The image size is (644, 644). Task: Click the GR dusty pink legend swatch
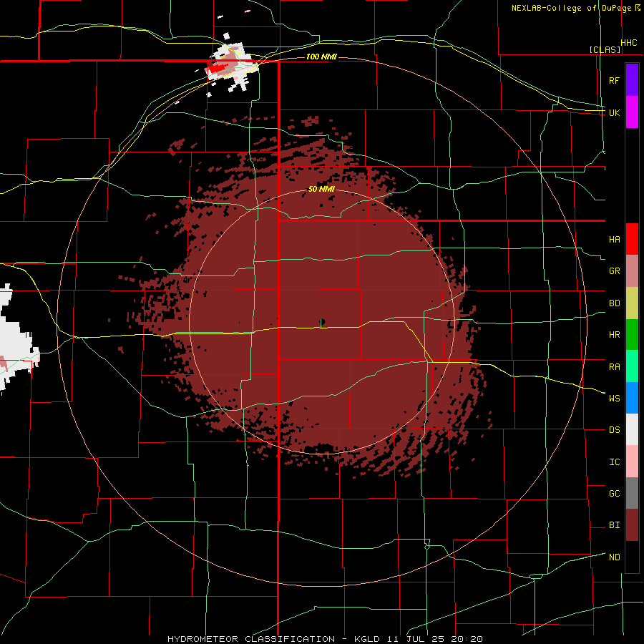pyautogui.click(x=632, y=271)
